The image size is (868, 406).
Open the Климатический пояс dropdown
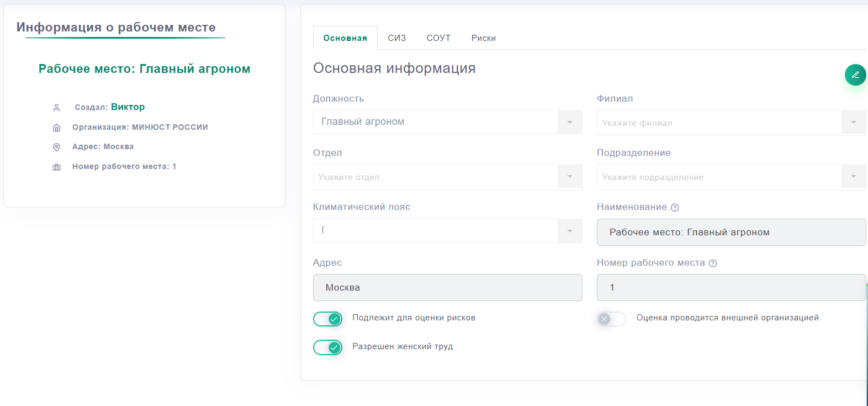click(x=569, y=231)
